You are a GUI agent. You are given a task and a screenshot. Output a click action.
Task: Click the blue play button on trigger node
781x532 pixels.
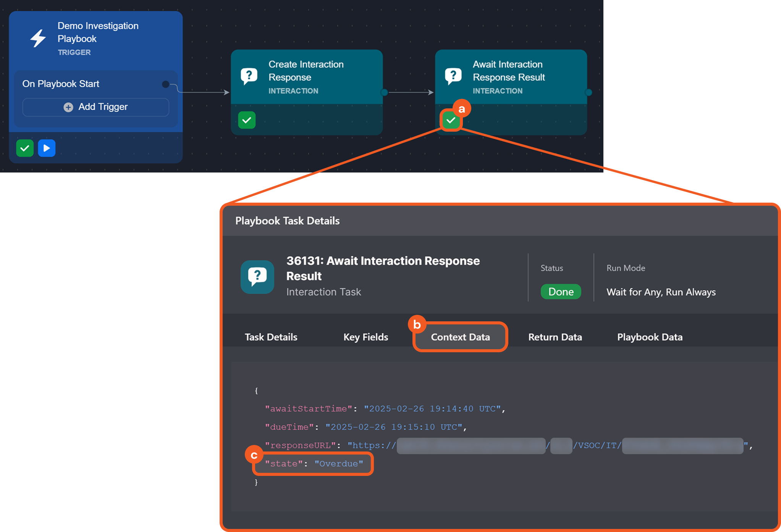pos(47,148)
